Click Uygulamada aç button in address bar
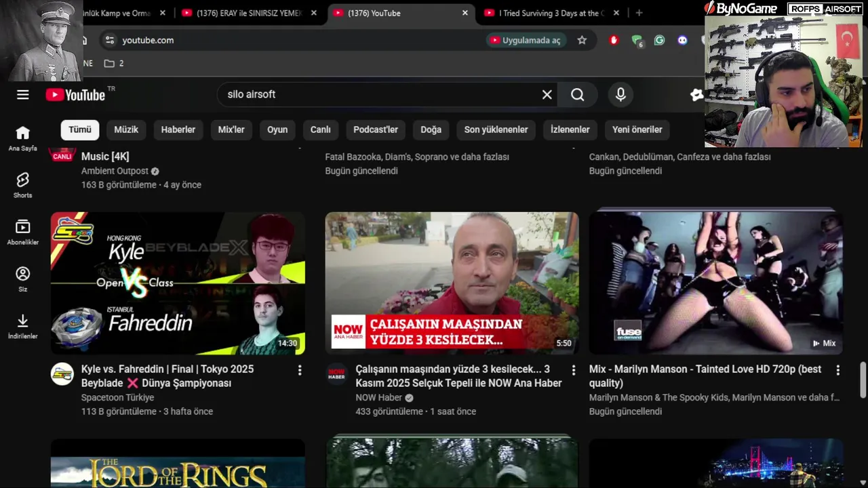This screenshot has width=868, height=488. pos(526,40)
